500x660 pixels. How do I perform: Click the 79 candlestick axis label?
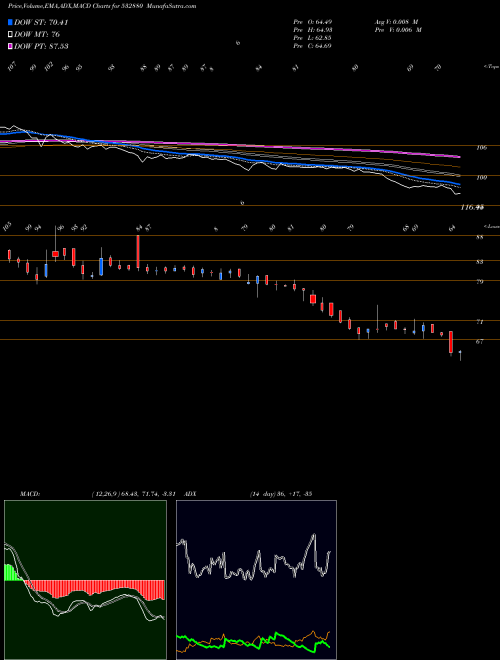click(x=480, y=282)
